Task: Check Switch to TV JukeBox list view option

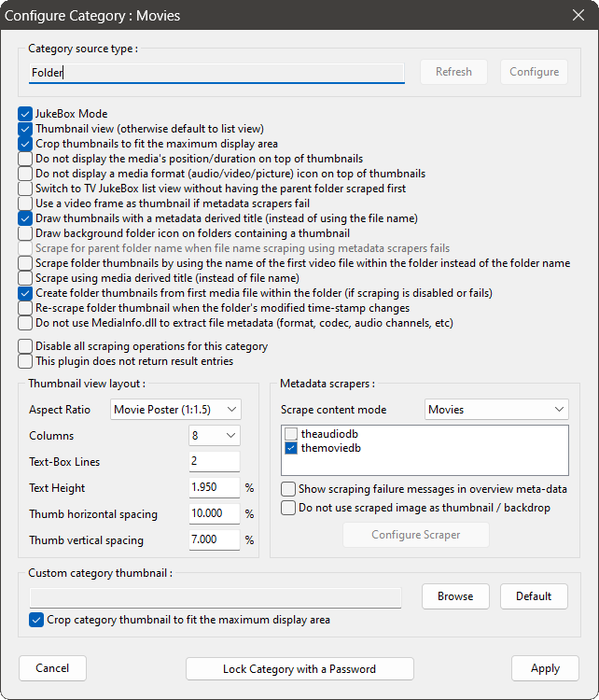Action: tap(25, 189)
